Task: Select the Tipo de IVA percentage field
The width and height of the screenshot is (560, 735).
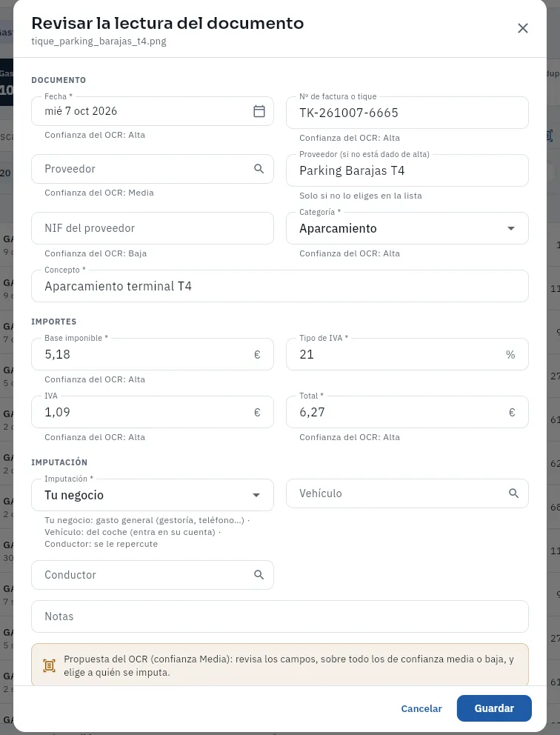Action: tap(407, 354)
